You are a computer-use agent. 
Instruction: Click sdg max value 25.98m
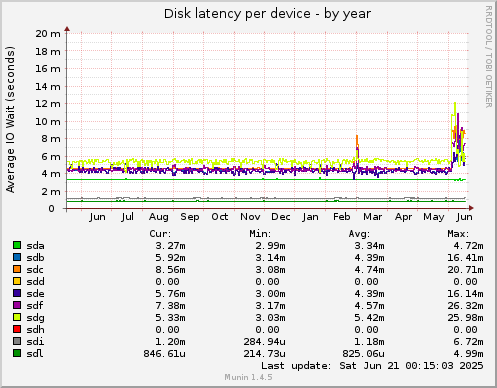coord(465,318)
